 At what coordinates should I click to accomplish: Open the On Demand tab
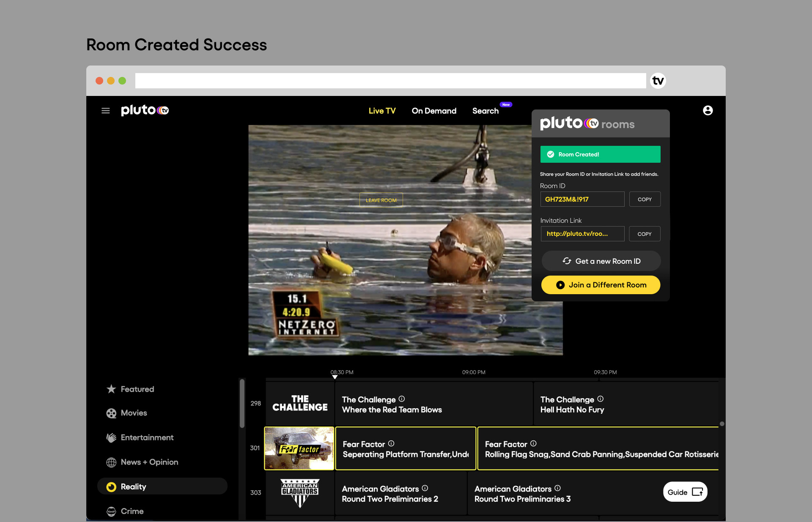click(434, 111)
